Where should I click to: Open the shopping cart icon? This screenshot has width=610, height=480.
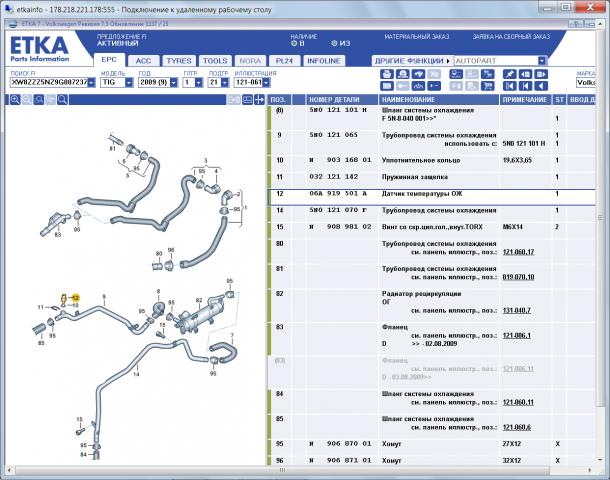[487, 86]
